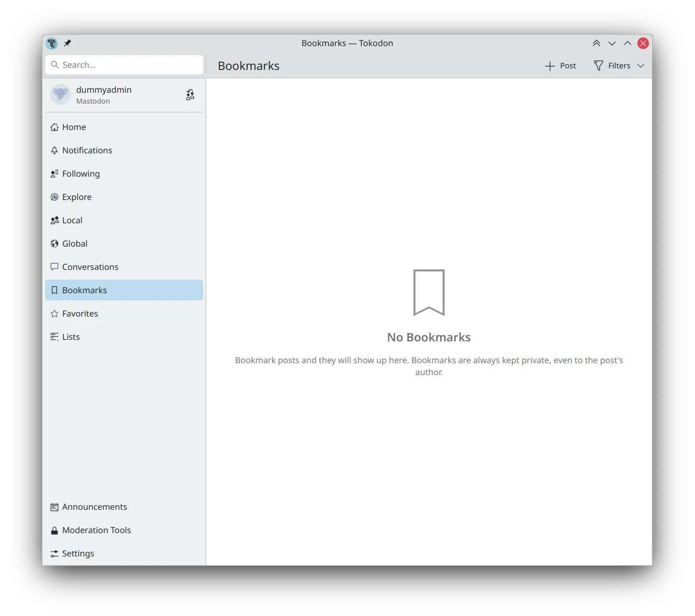The width and height of the screenshot is (695, 616).
Task: Minimize the Tokodon window
Action: tap(612, 44)
